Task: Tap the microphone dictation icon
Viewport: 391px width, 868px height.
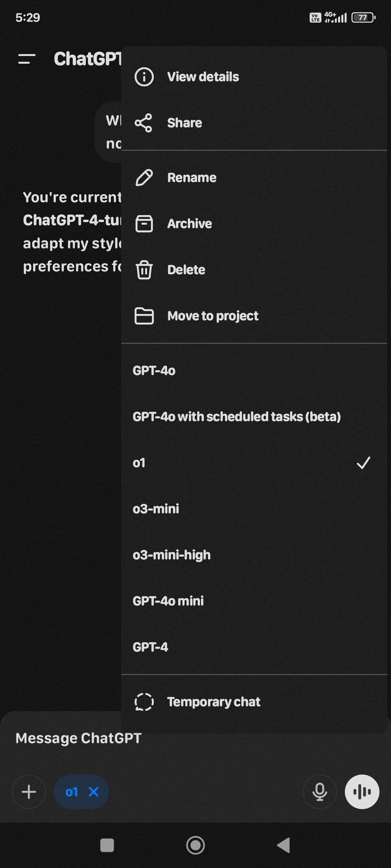Action: point(320,792)
